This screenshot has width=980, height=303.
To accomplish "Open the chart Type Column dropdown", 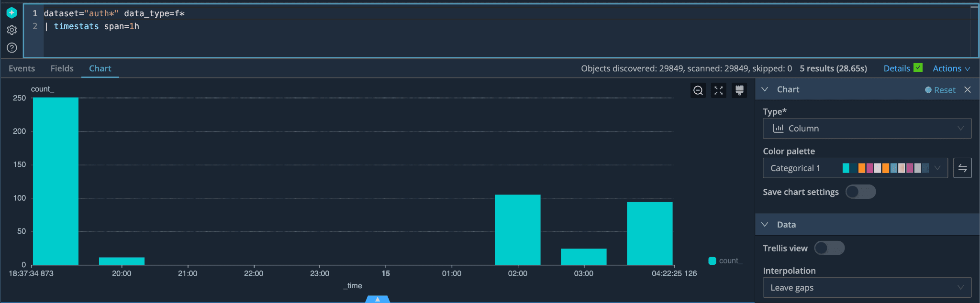I will [867, 129].
